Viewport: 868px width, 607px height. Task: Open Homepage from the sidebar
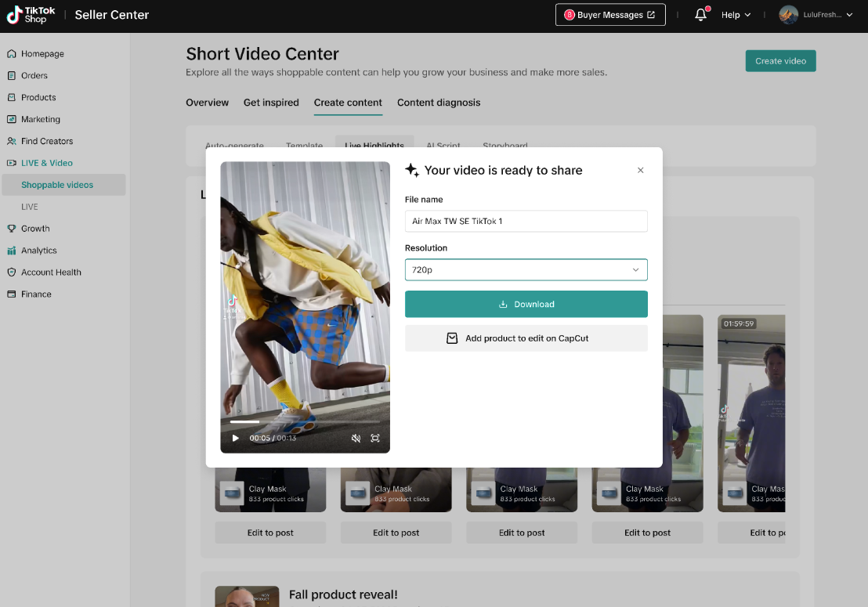pyautogui.click(x=42, y=54)
